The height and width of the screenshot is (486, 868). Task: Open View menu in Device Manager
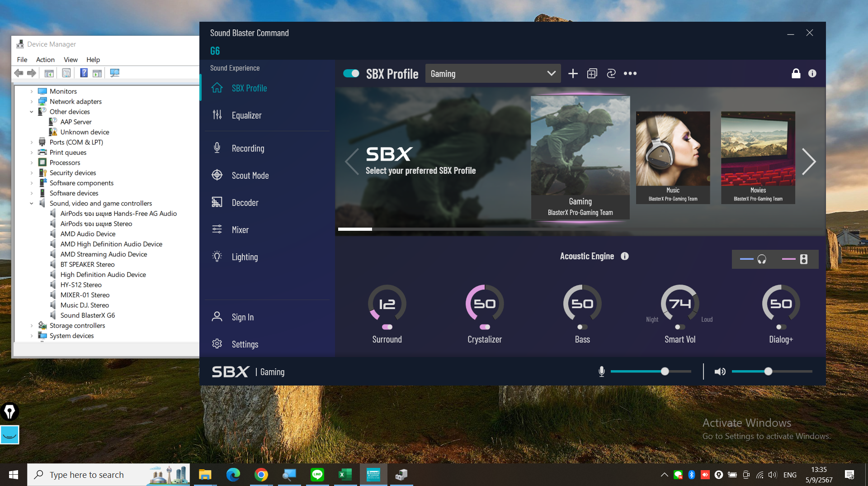click(71, 60)
